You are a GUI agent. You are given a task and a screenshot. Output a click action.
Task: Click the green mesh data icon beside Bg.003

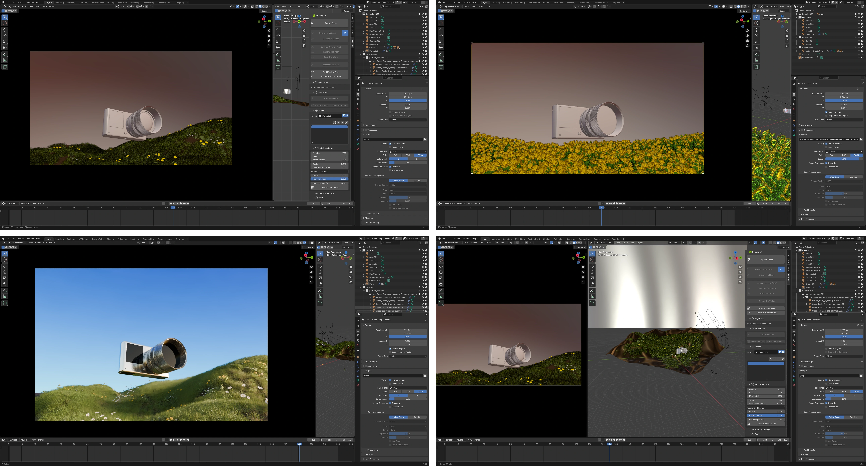817,44
